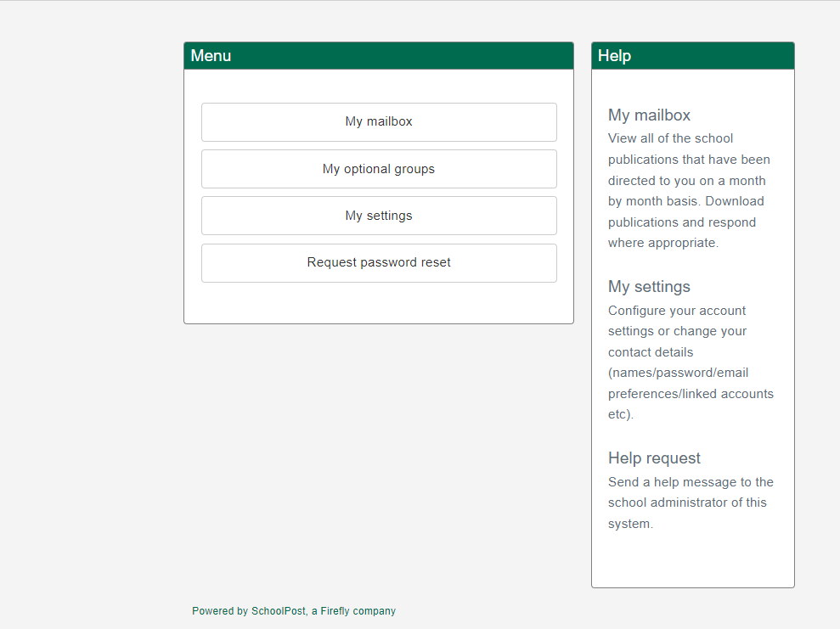Screen dimensions: 840x629
Task: Click the '(names/password/email' help text line
Action: tap(678, 373)
